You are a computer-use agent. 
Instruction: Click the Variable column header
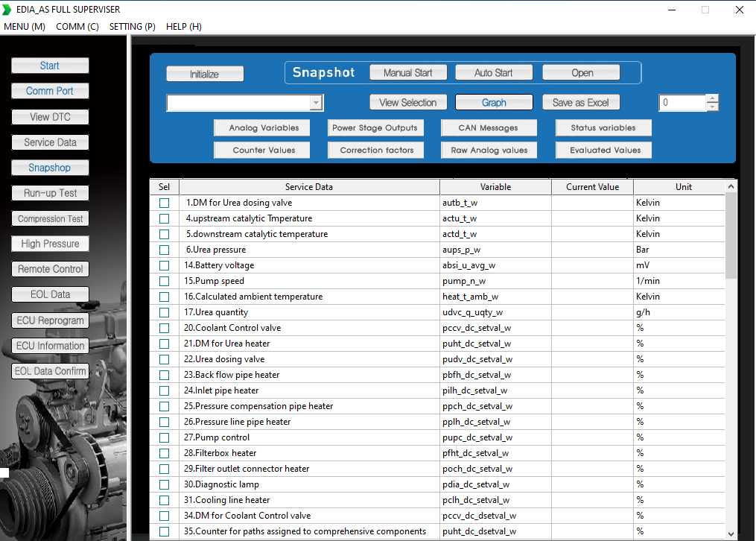pos(495,187)
